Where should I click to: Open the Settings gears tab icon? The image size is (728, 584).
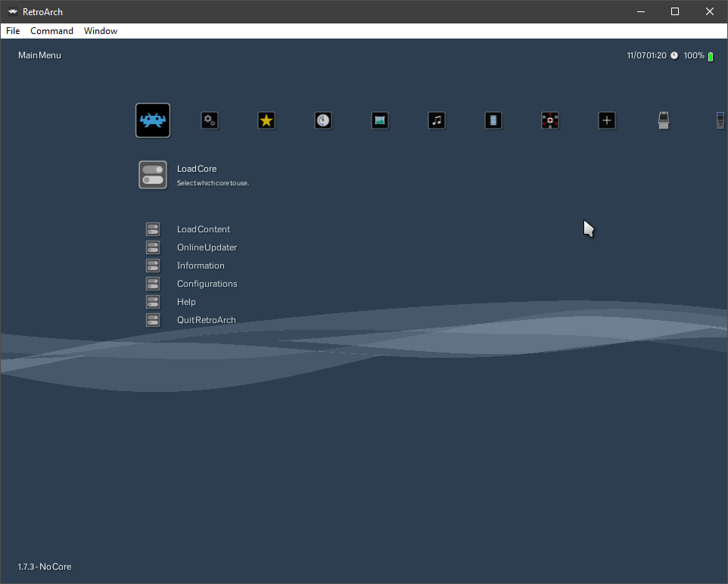(x=210, y=120)
